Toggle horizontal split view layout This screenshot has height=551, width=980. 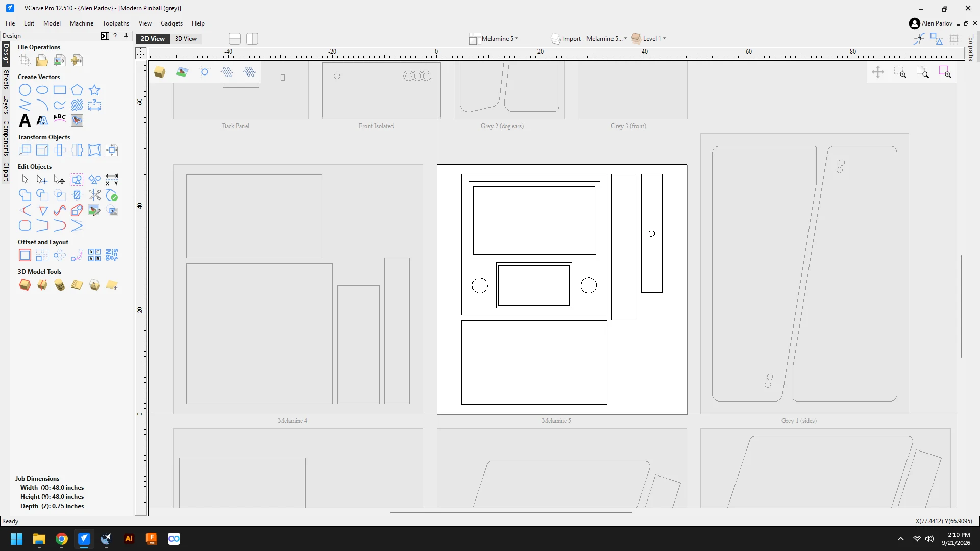pos(235,39)
